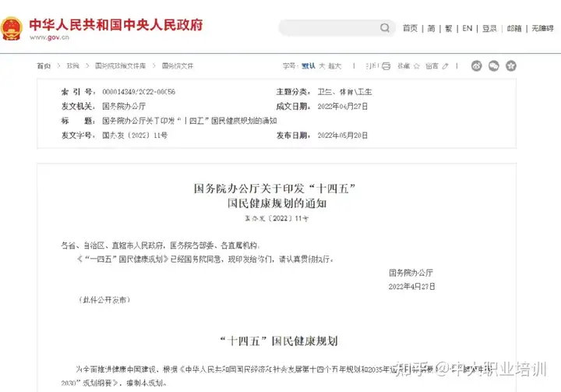
Task: Set font size to 超大
Action: [335, 66]
